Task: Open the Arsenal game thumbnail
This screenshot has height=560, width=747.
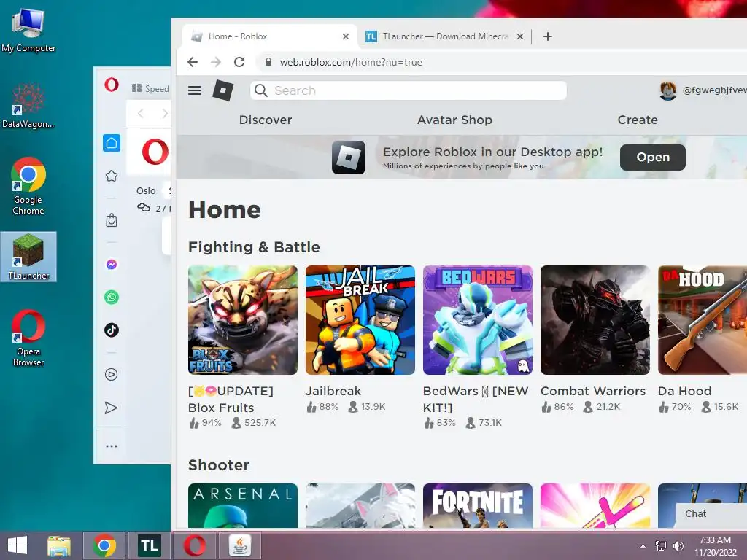Action: coord(243,506)
